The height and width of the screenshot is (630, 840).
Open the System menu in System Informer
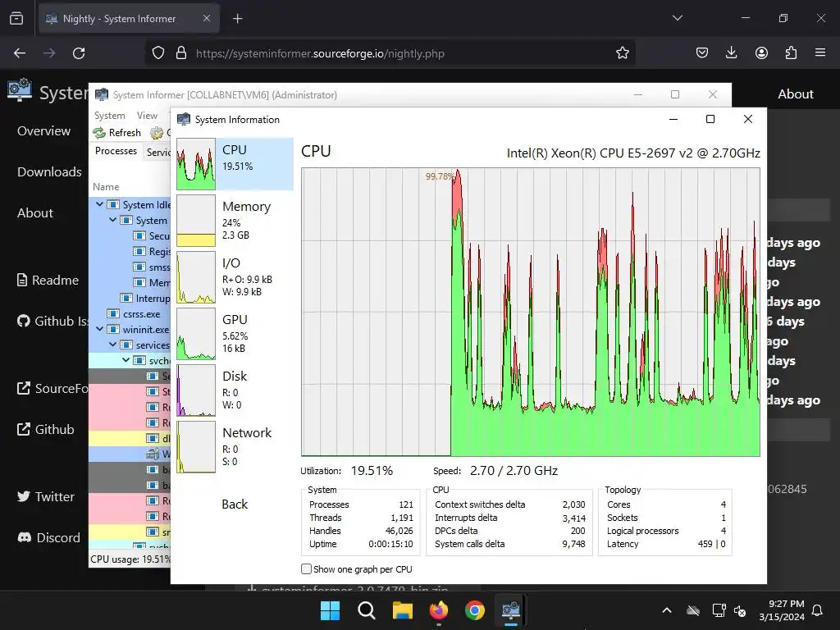(109, 115)
